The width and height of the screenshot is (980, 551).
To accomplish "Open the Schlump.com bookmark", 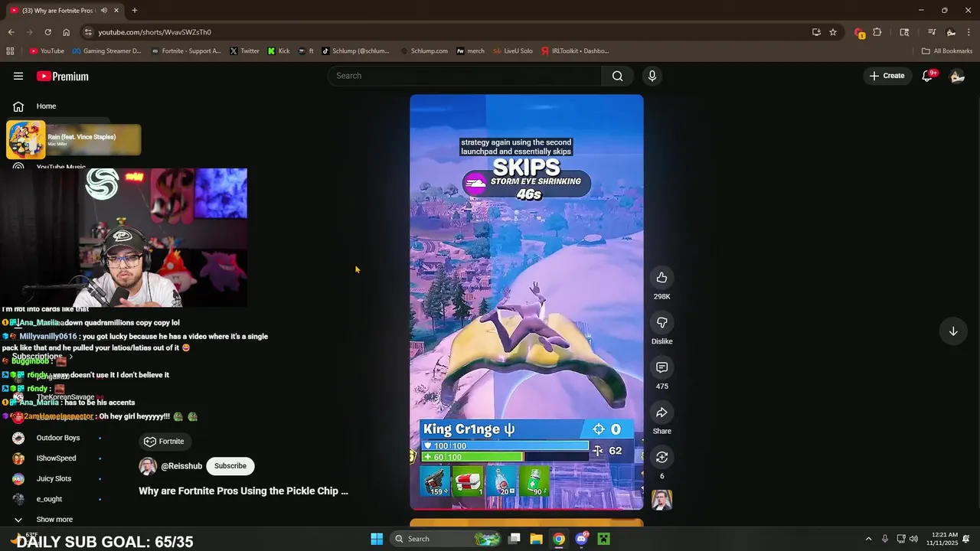I will 424,51.
